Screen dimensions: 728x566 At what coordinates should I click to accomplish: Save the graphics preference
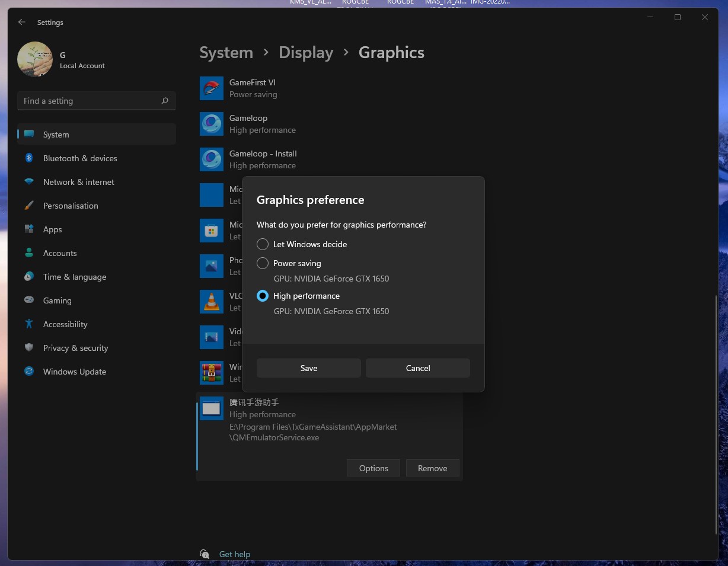309,368
